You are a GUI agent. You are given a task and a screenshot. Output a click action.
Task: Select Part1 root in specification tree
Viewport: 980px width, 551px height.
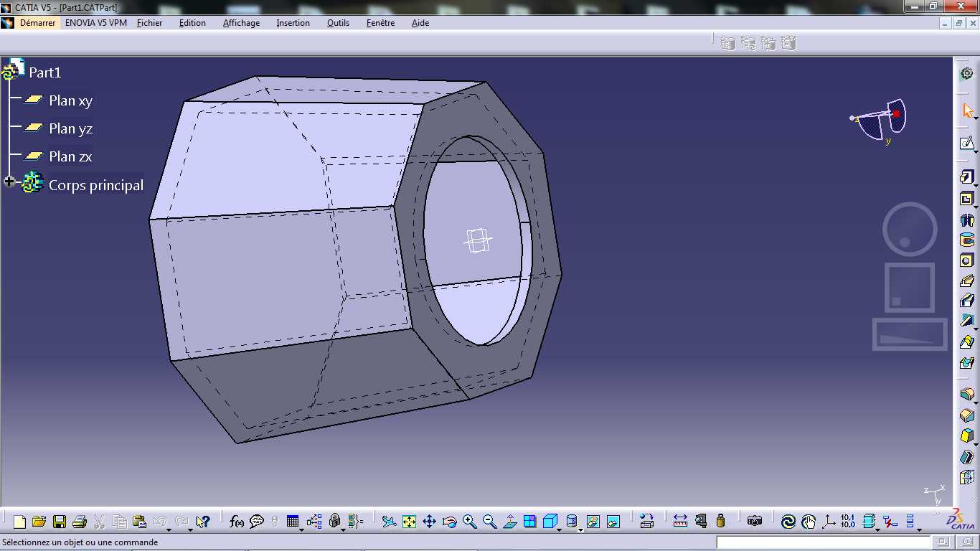(x=45, y=72)
